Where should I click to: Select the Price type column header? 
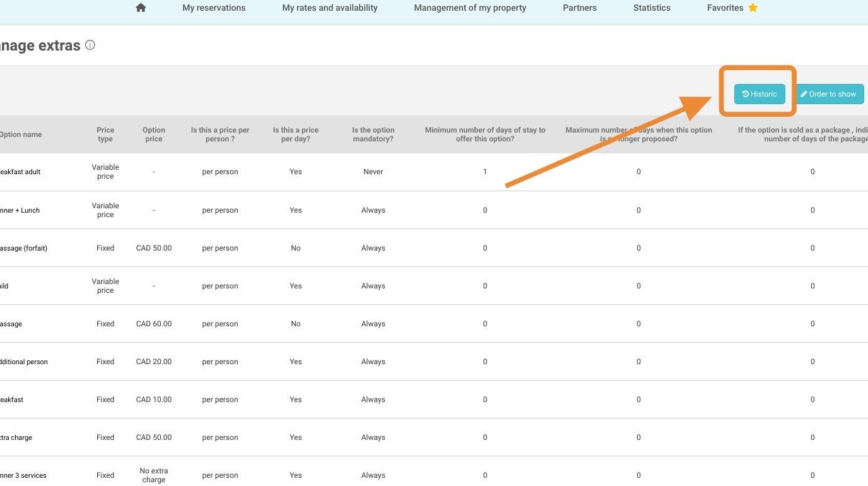[105, 134]
